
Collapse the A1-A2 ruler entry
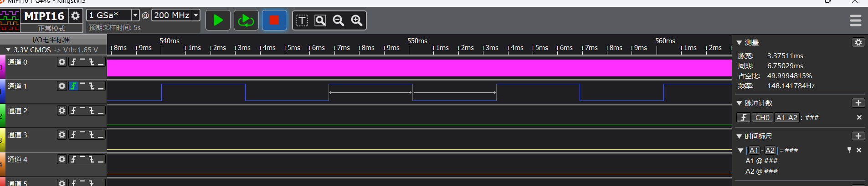(x=740, y=151)
